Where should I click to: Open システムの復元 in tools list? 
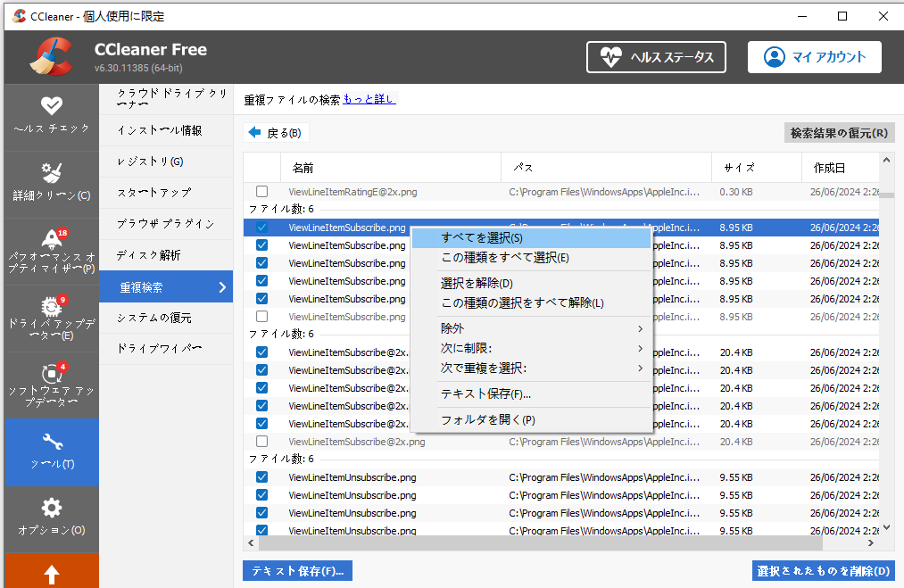(166, 318)
